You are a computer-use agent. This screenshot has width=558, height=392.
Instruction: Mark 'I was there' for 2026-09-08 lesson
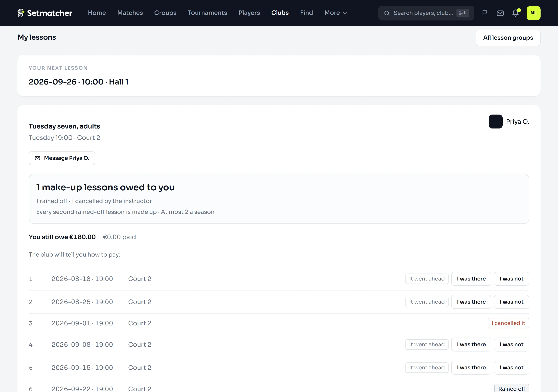pyautogui.click(x=471, y=345)
